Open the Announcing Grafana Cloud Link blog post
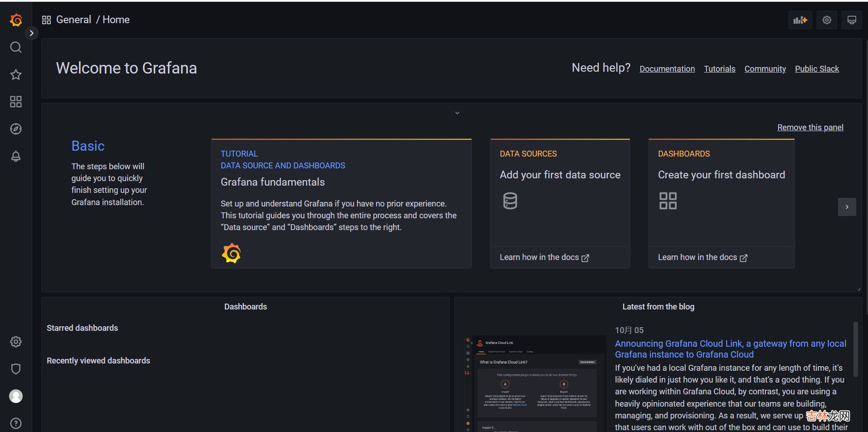The height and width of the screenshot is (432, 868). (x=731, y=349)
